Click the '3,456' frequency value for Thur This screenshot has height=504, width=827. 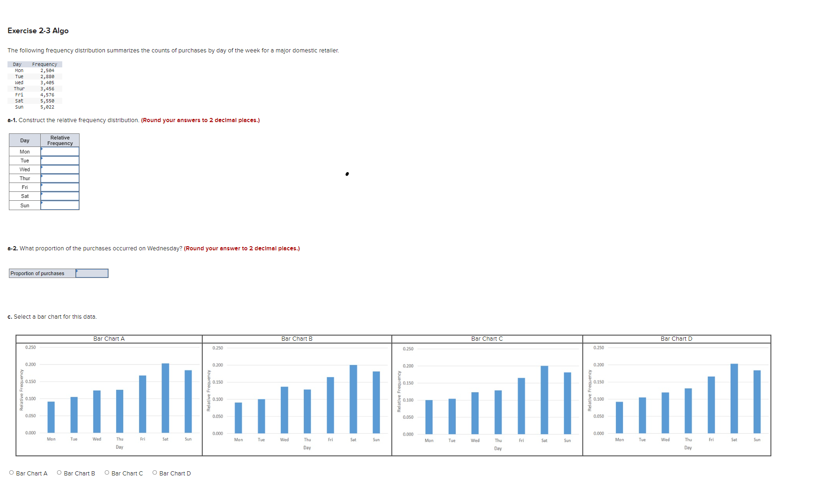(47, 89)
